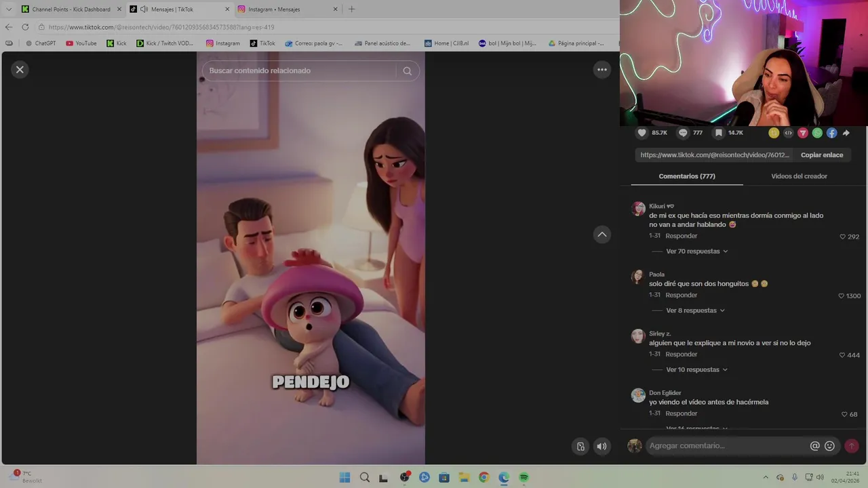Click Responder under Don Eglider's comment

coord(681,413)
